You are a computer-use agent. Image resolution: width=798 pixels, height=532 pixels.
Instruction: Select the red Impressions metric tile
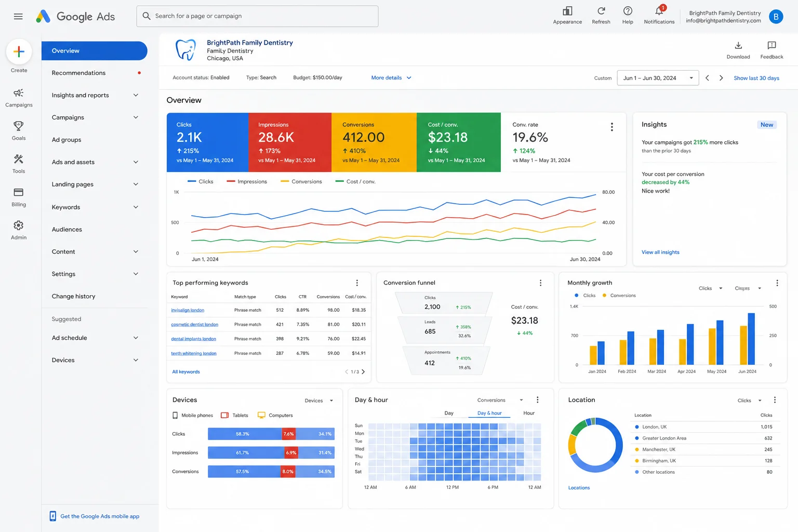[x=290, y=142]
